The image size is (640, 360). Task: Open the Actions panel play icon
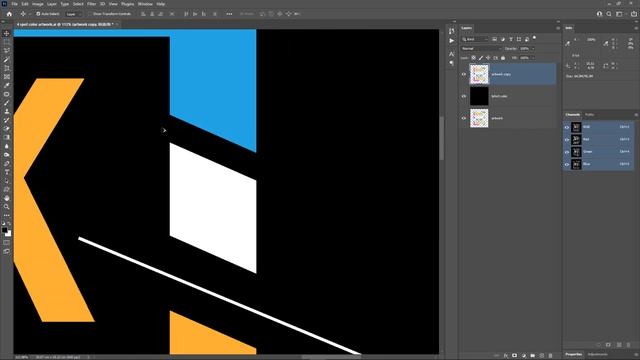(x=451, y=41)
